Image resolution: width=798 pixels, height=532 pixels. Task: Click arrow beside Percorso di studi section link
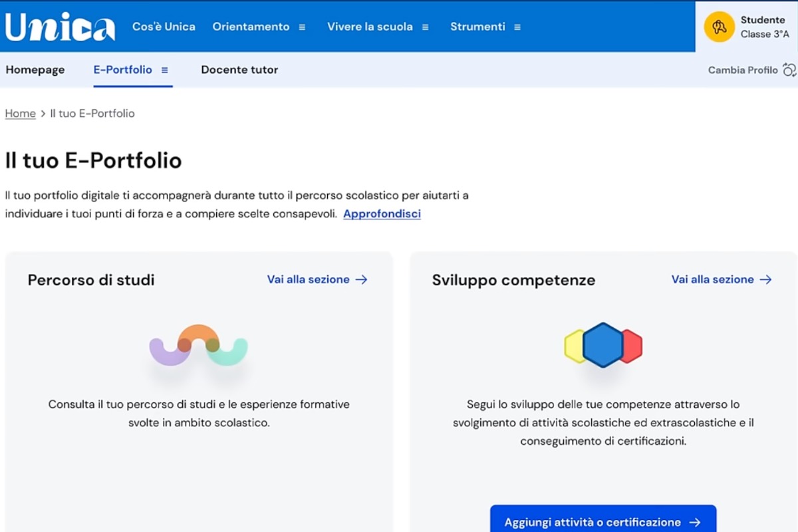coord(361,280)
